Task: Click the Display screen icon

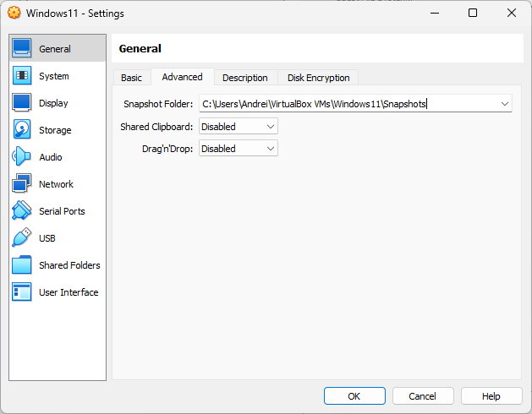Action: point(22,102)
